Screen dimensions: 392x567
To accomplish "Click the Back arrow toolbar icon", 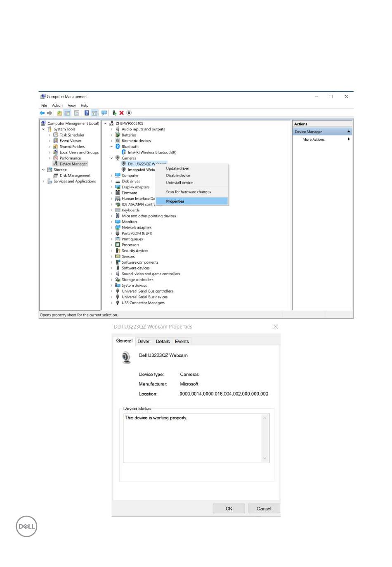I will pos(42,113).
